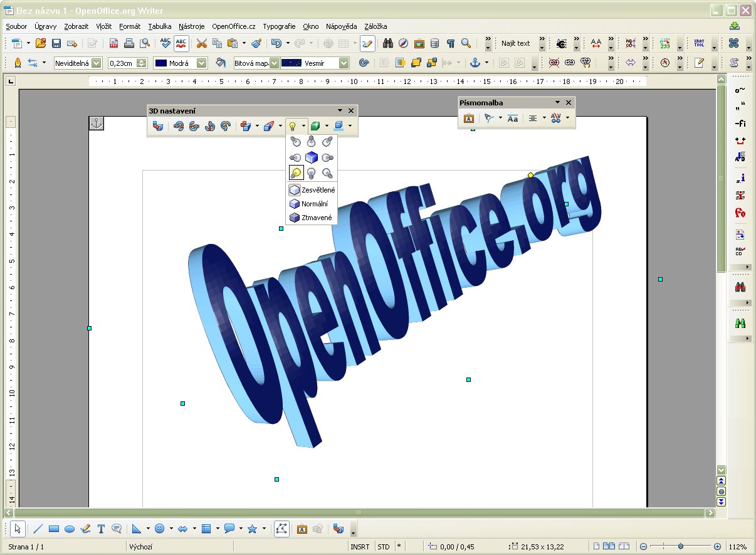Viewport: 756px width, 555px height.
Task: Open Fontwork Gallery icon in Písmomalba toolbar
Action: point(468,118)
